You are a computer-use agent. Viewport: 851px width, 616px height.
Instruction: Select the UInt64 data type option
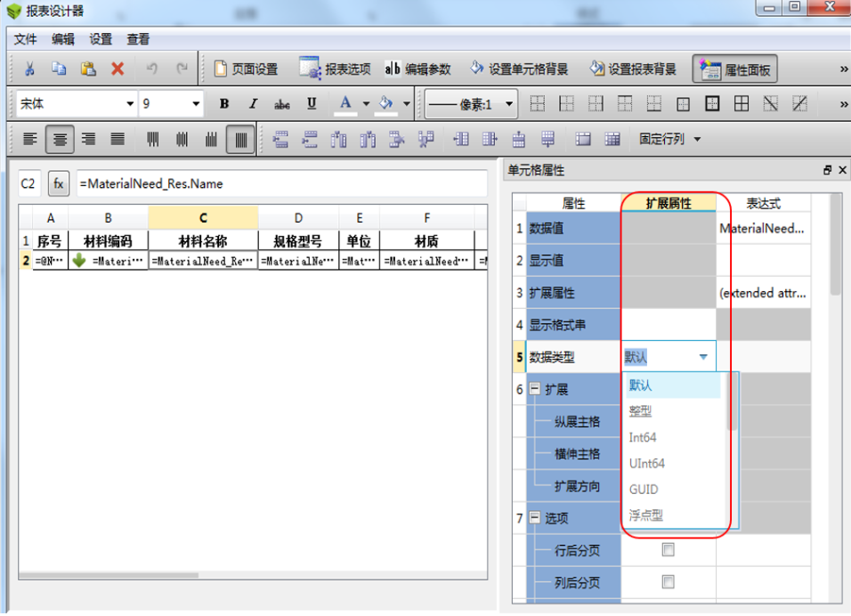(673, 464)
